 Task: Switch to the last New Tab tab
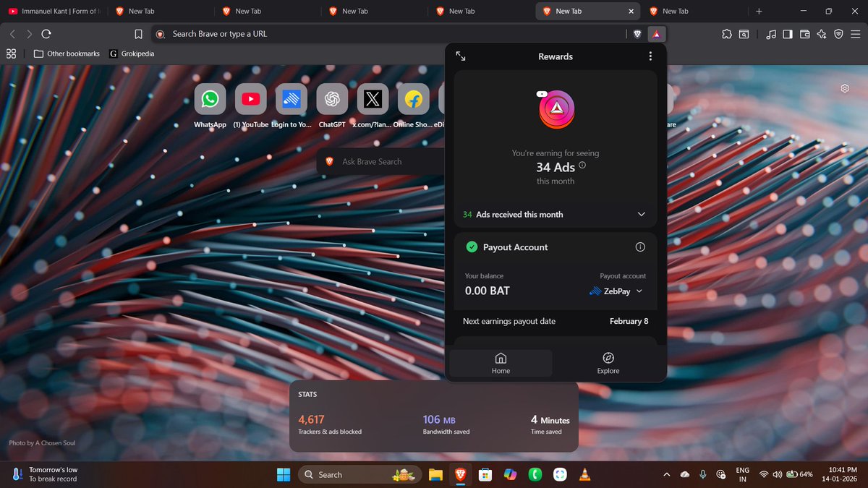coord(694,11)
